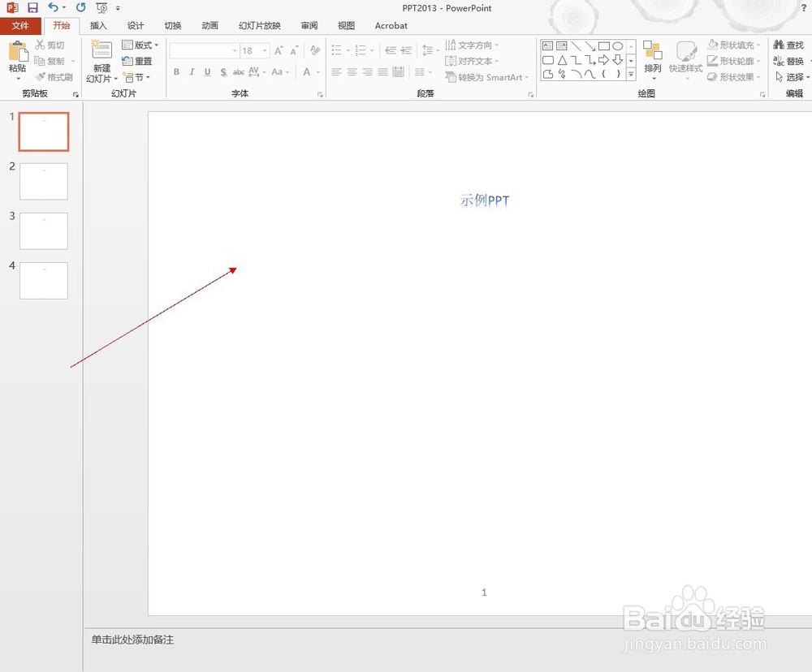Toggle Underline formatting
Image resolution: width=812 pixels, height=672 pixels.
click(207, 72)
